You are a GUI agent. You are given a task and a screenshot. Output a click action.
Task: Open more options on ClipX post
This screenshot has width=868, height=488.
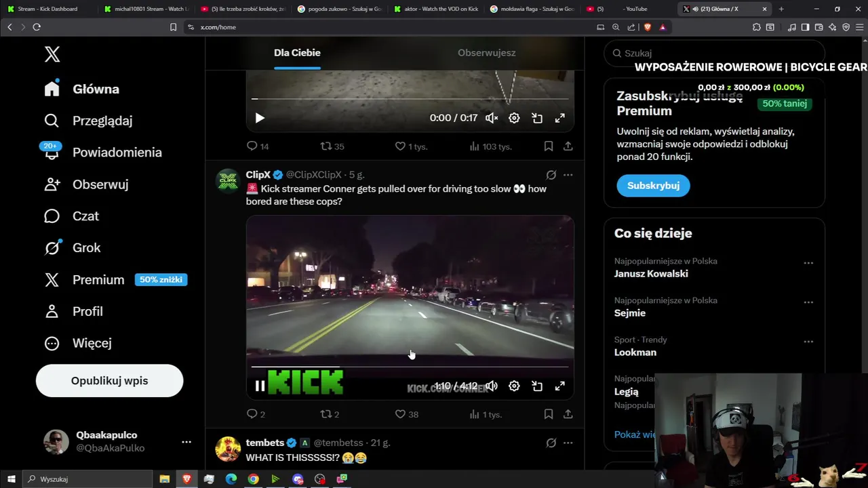pos(568,175)
